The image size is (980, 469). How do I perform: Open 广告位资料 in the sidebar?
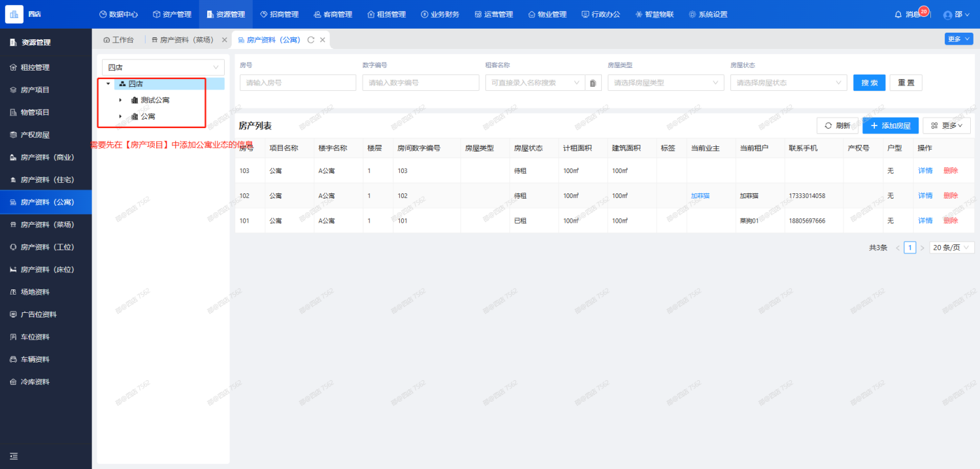tap(38, 314)
